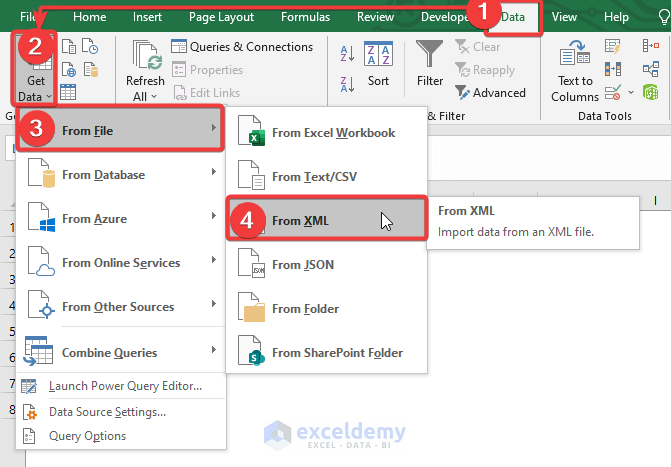The width and height of the screenshot is (671, 467).
Task: Select the Data ribbon tab
Action: coord(513,17)
